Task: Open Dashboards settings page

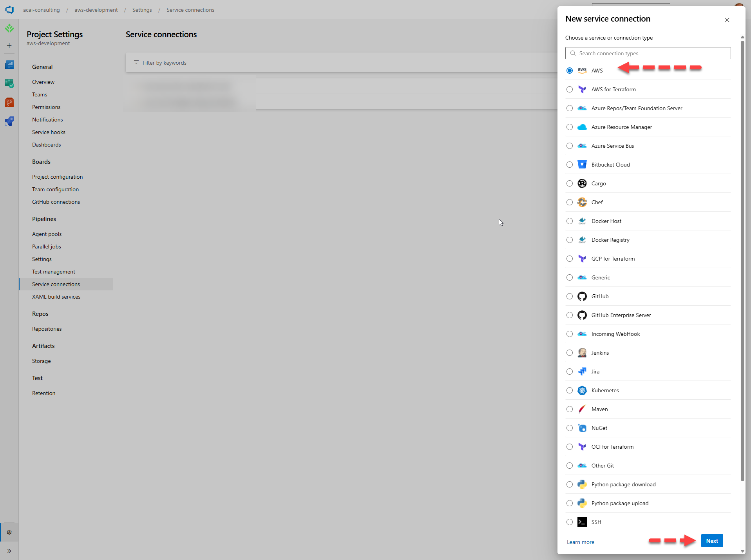Action: 46,145
